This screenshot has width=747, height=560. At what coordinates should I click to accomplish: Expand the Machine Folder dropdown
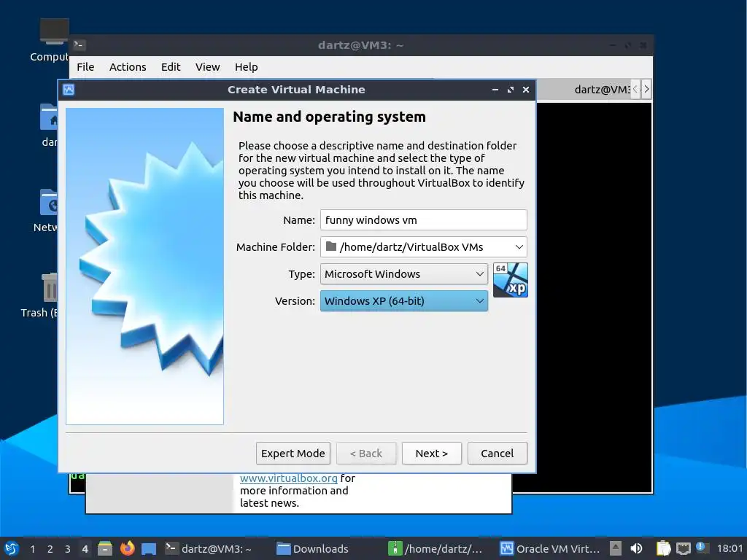(519, 246)
